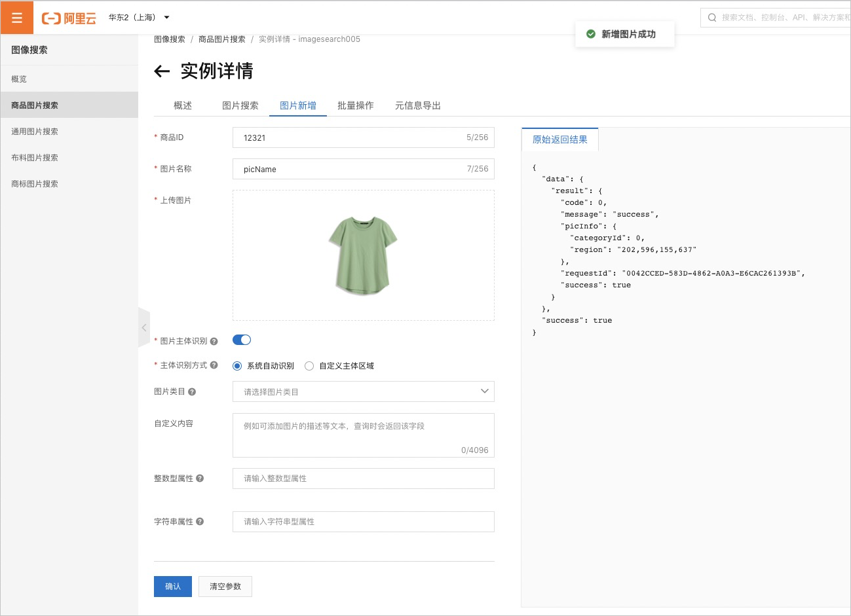Click help icon next to 字符串属性
Image resolution: width=851 pixels, height=616 pixels.
coord(200,522)
